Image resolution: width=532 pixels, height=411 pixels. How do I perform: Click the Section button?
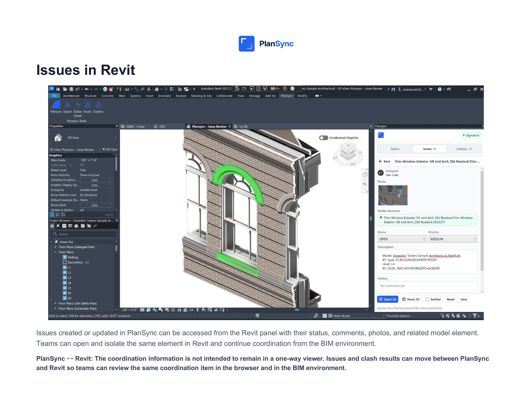click(433, 299)
